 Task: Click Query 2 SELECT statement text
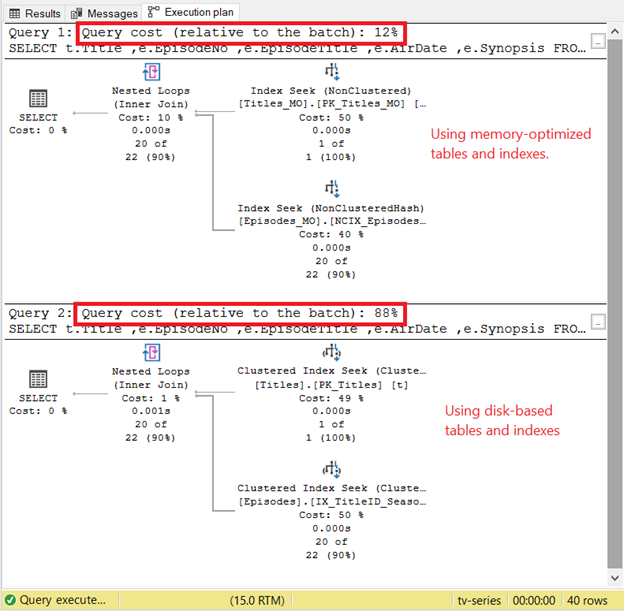click(297, 329)
